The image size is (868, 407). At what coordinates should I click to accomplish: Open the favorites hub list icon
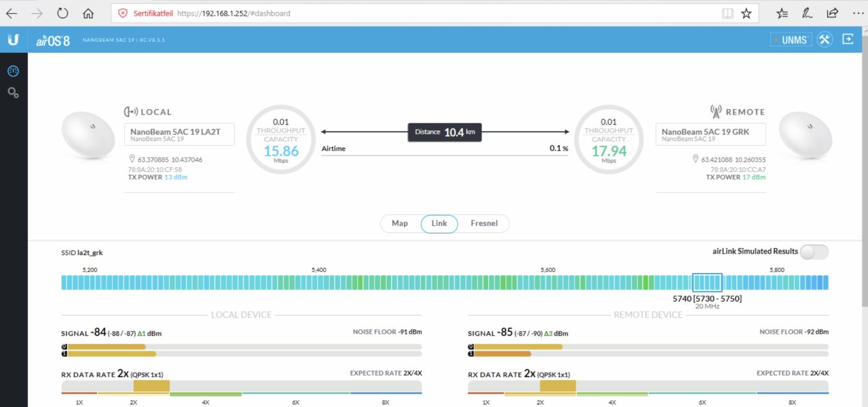click(x=782, y=13)
